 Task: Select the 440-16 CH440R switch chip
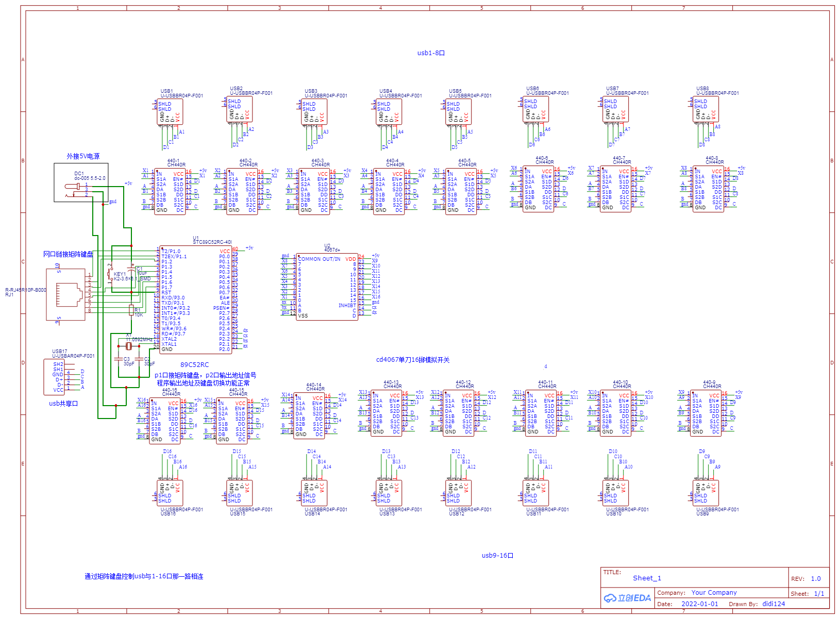pos(165,421)
